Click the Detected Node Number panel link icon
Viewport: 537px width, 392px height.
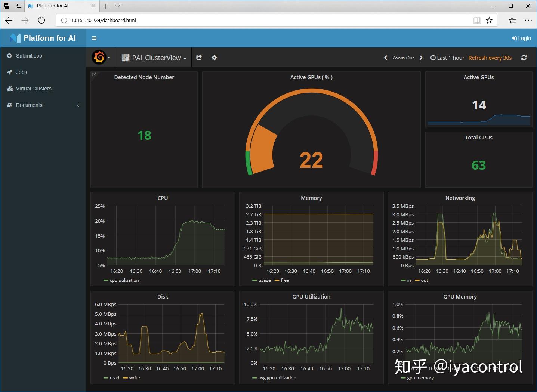point(94,75)
